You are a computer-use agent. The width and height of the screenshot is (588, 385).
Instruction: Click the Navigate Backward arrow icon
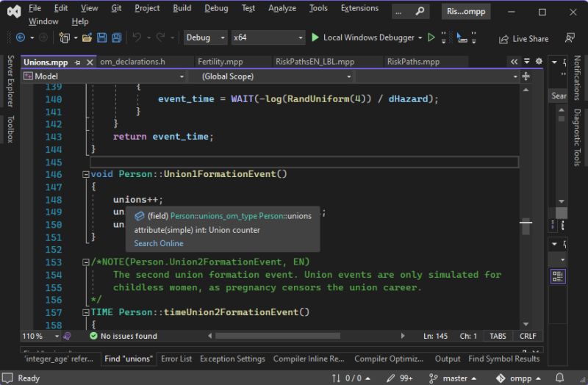[x=21, y=37]
